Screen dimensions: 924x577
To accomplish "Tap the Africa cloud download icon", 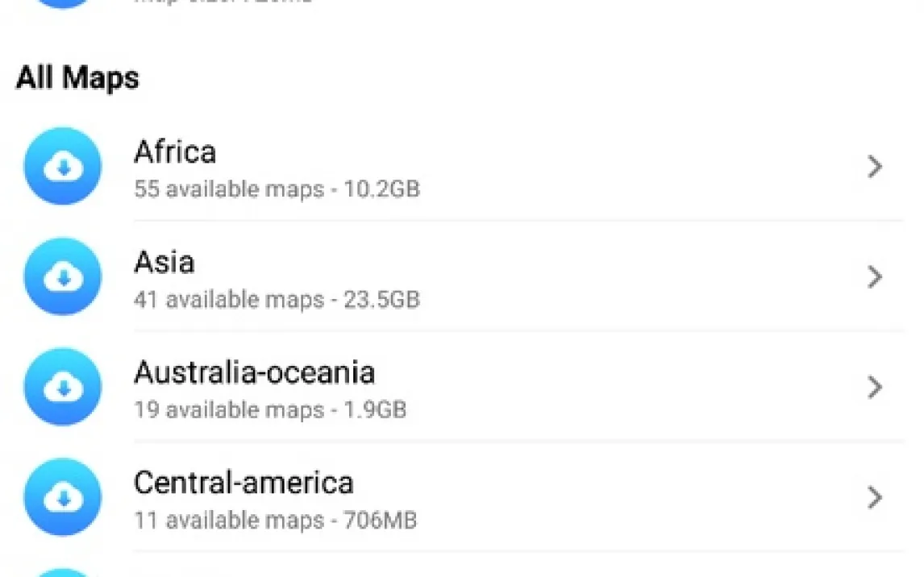I will coord(63,167).
